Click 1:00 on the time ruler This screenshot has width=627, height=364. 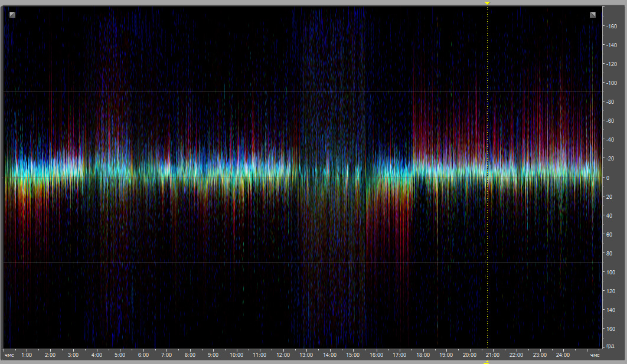click(27, 355)
